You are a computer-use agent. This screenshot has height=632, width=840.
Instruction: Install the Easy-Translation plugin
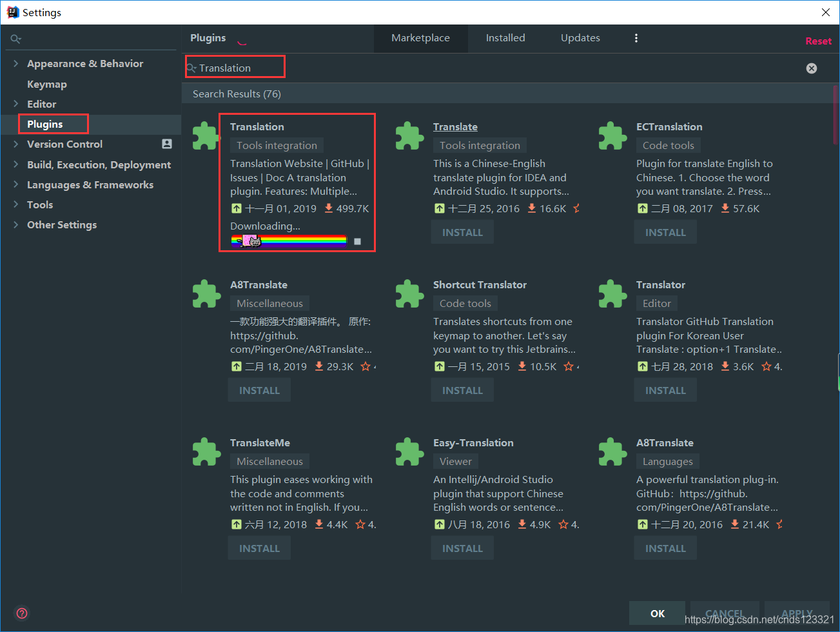click(x=462, y=548)
